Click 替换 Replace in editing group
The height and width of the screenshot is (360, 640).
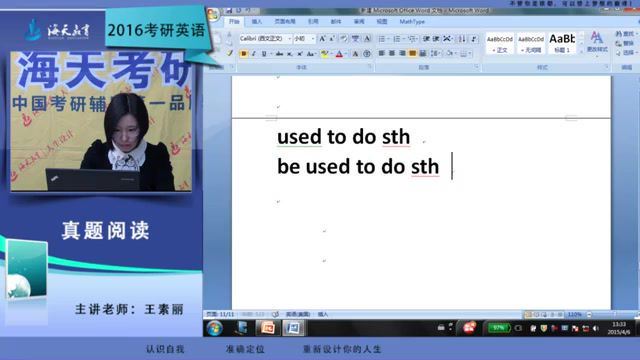(x=625, y=43)
